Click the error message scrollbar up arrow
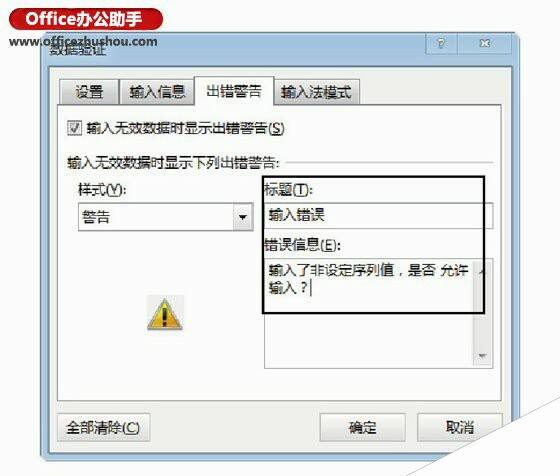Viewport: 560px width, 476px height. pyautogui.click(x=483, y=271)
